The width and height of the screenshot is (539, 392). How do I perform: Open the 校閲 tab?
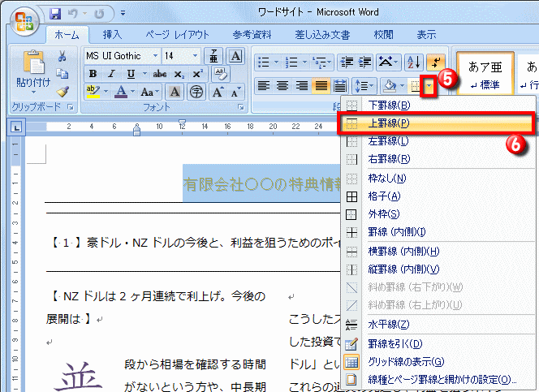coord(384,35)
